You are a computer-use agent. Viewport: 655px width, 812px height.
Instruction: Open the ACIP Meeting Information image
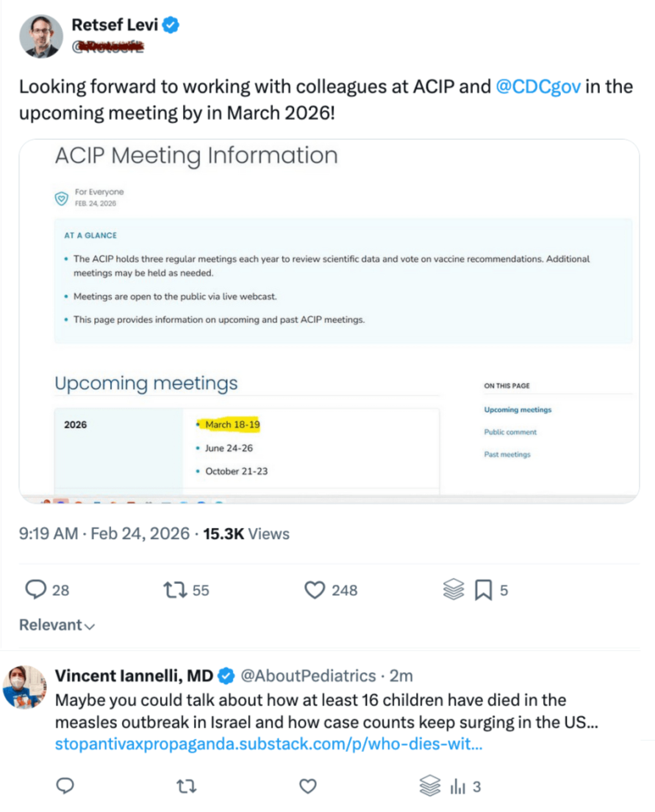(x=329, y=321)
